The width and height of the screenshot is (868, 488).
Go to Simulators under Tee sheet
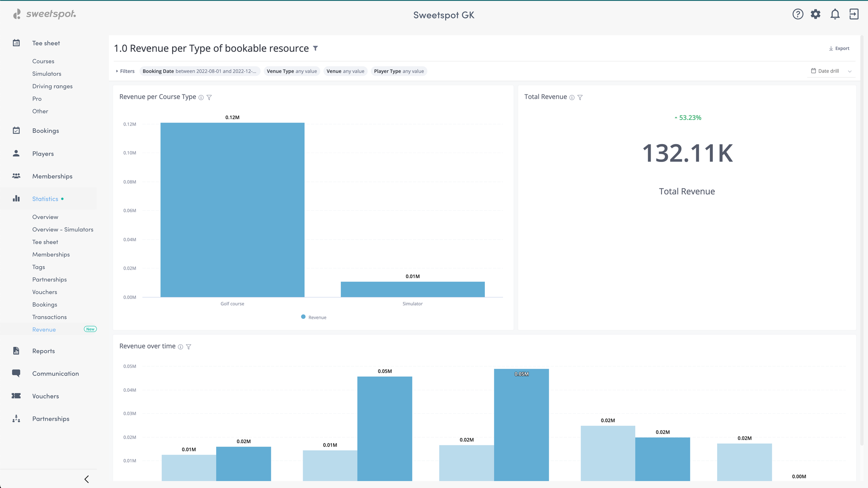point(47,73)
